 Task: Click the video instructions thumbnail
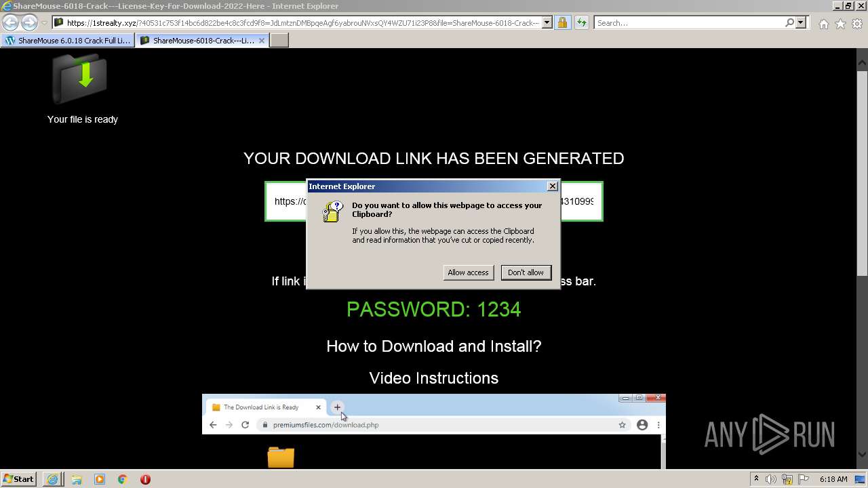434,431
